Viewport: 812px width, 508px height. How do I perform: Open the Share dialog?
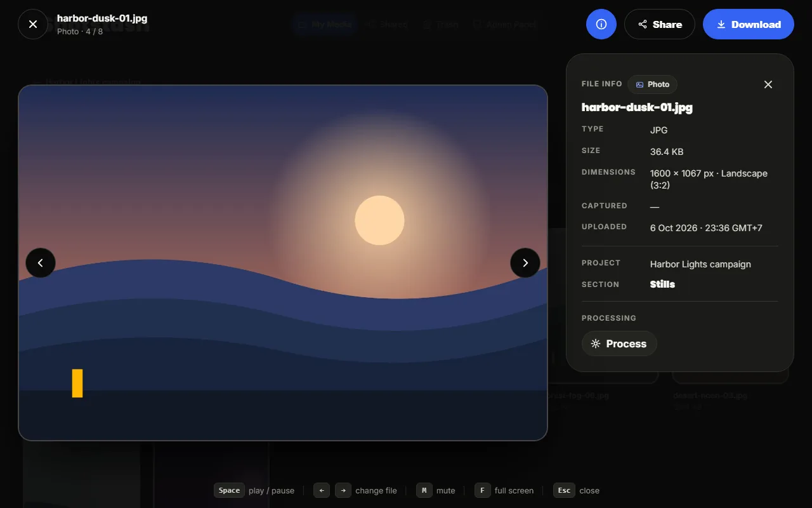click(660, 24)
